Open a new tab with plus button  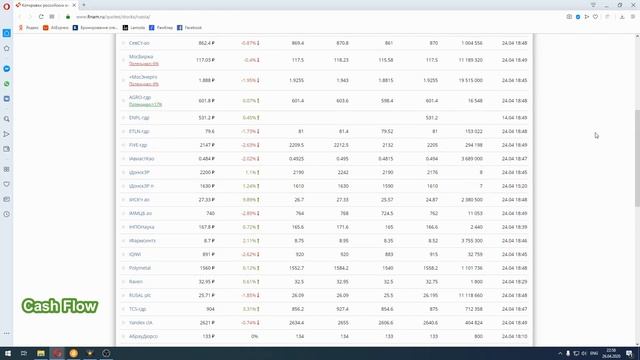(84, 5)
